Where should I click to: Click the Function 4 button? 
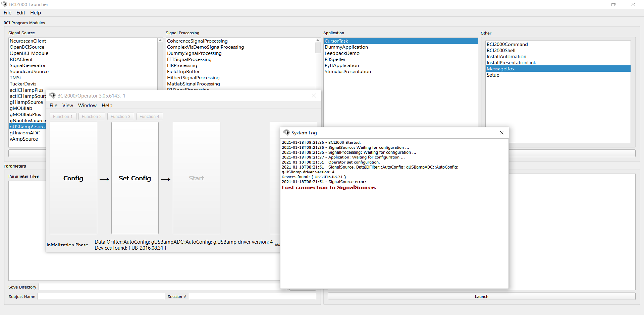pos(150,116)
